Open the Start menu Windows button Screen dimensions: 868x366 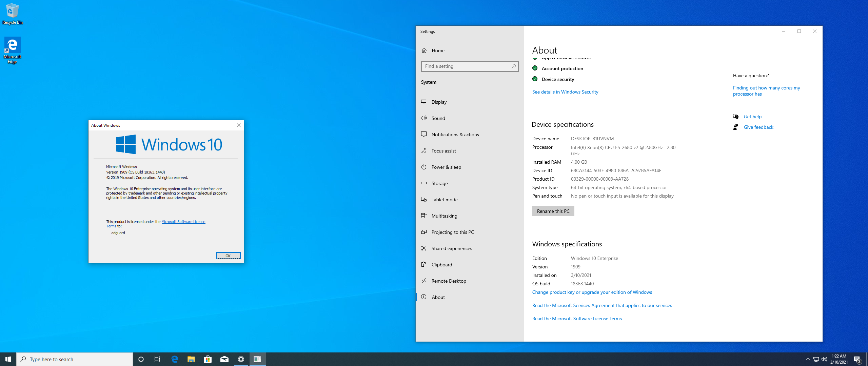(8, 359)
